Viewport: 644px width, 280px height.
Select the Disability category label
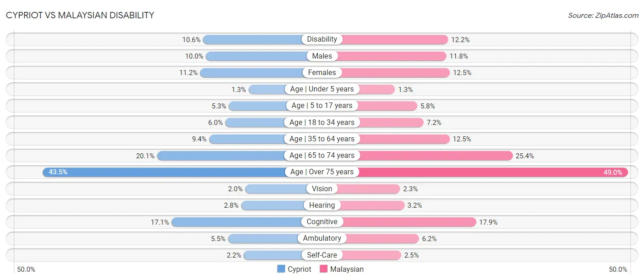(x=322, y=39)
